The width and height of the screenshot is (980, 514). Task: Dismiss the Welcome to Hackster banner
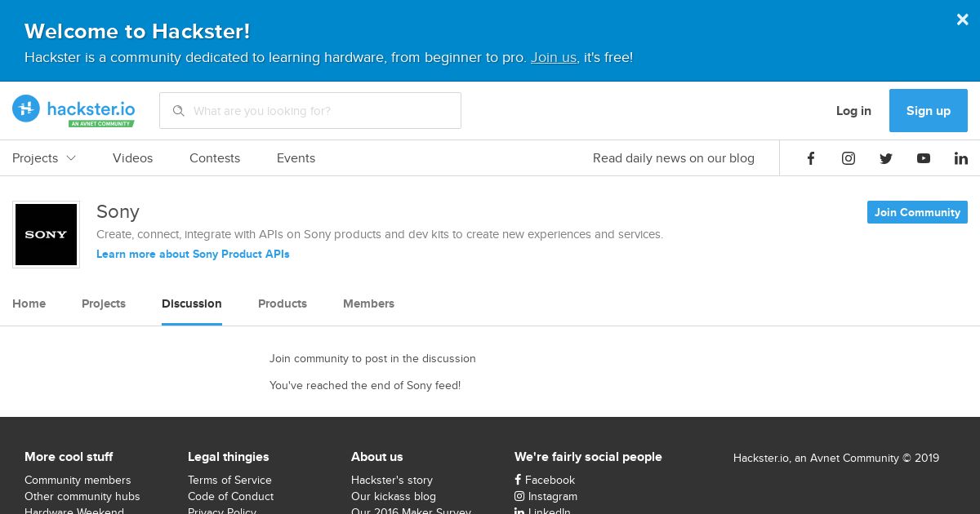point(962,20)
